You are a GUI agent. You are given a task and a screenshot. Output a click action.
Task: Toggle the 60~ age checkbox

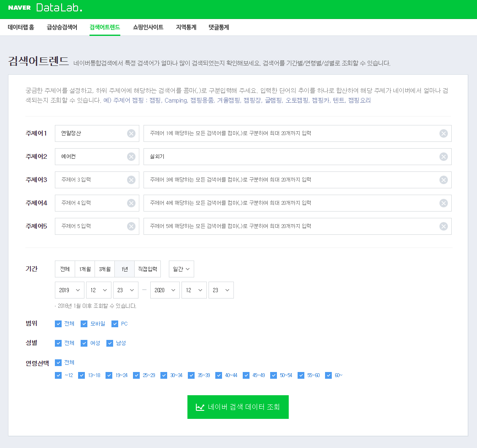click(328, 375)
